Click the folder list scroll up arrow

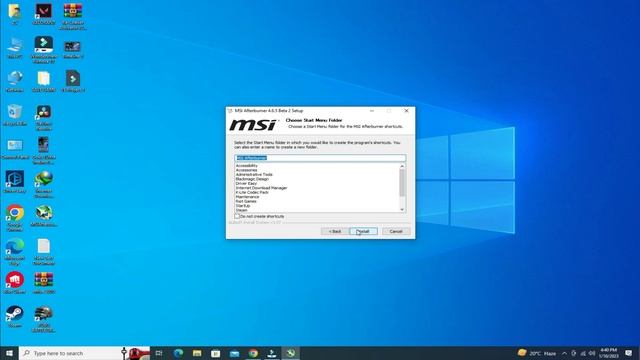(402, 166)
